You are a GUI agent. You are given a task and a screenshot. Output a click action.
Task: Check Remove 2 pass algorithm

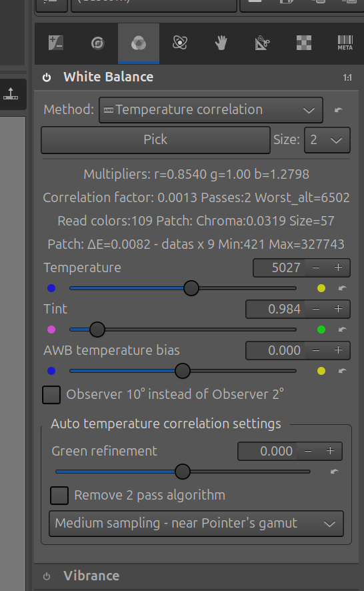tap(59, 495)
